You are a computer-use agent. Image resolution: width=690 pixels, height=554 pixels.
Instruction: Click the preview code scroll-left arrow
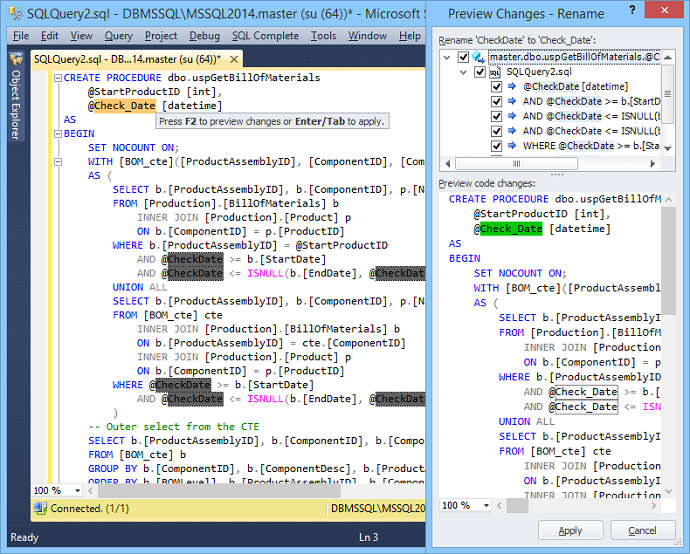499,506
